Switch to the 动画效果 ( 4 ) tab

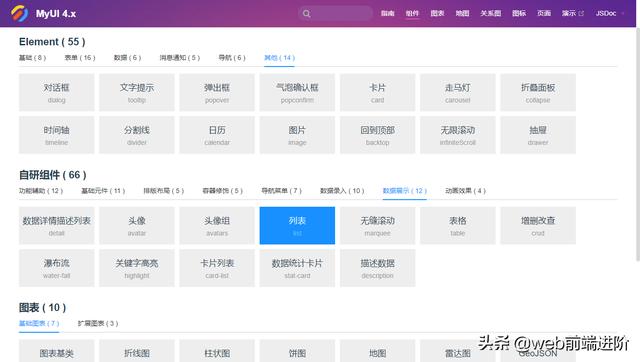[465, 191]
